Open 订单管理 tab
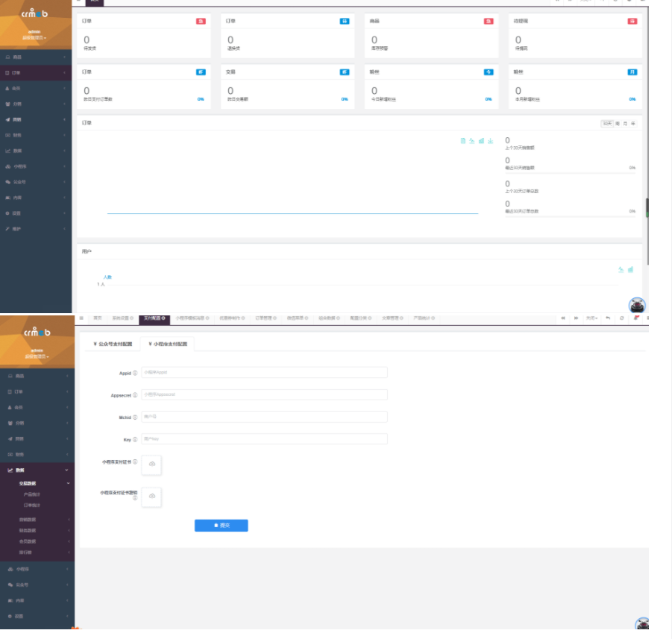The image size is (672, 639). click(x=266, y=318)
